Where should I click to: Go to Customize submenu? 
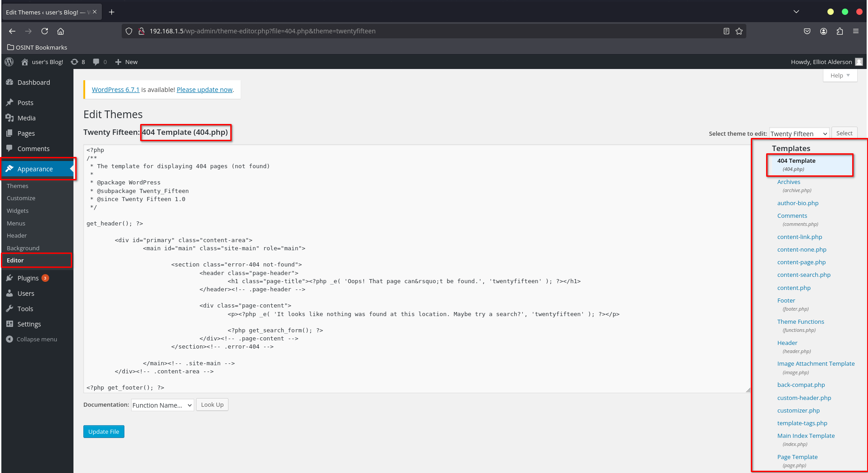(x=21, y=198)
